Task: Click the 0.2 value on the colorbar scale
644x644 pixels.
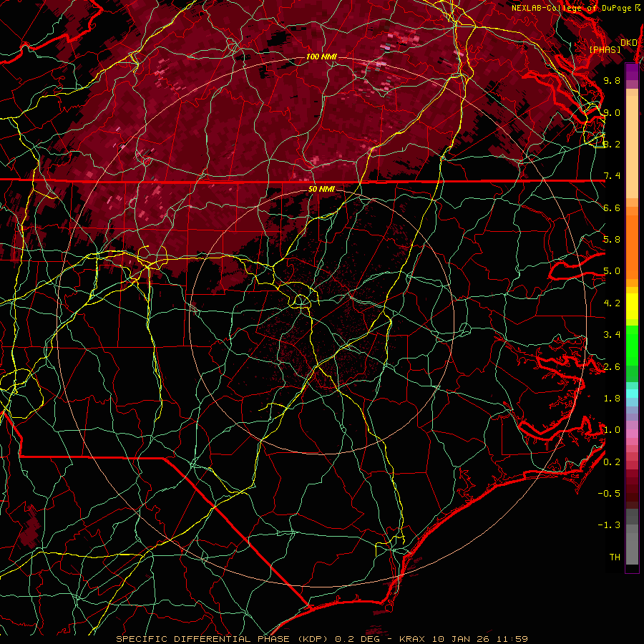Action: 612,462
